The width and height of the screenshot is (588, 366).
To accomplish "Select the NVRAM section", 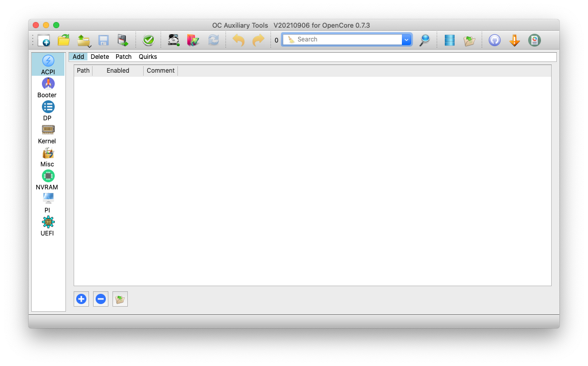I will tap(47, 180).
